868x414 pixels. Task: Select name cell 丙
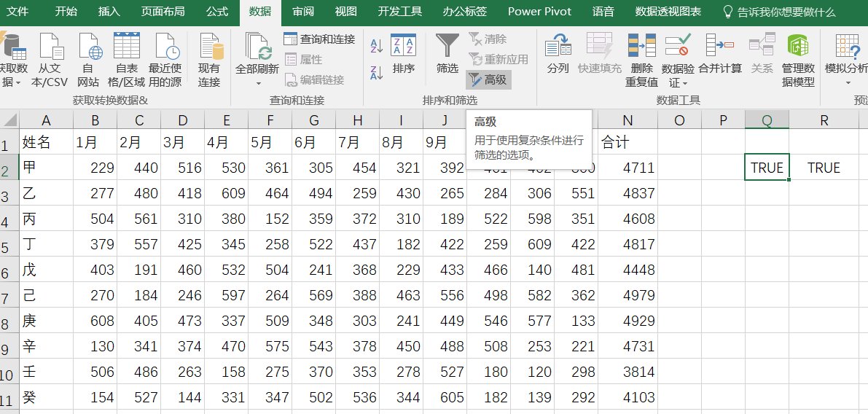(46, 219)
